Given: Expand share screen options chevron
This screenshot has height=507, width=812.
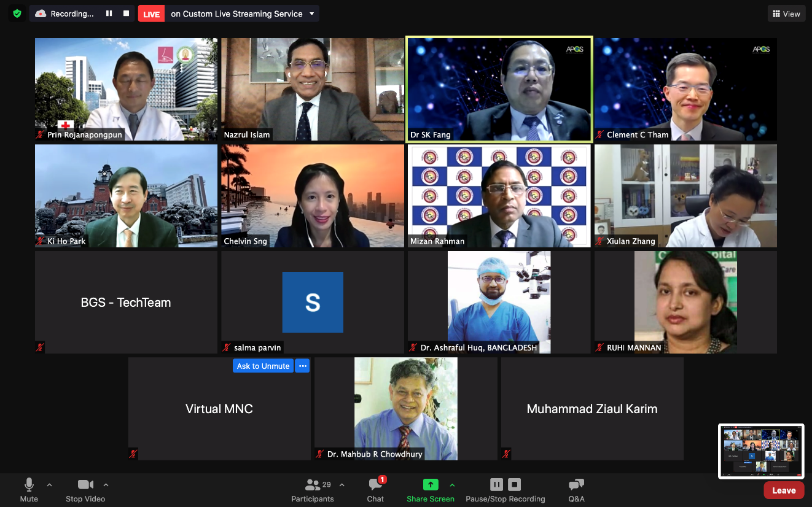Looking at the screenshot, I should pyautogui.click(x=452, y=485).
